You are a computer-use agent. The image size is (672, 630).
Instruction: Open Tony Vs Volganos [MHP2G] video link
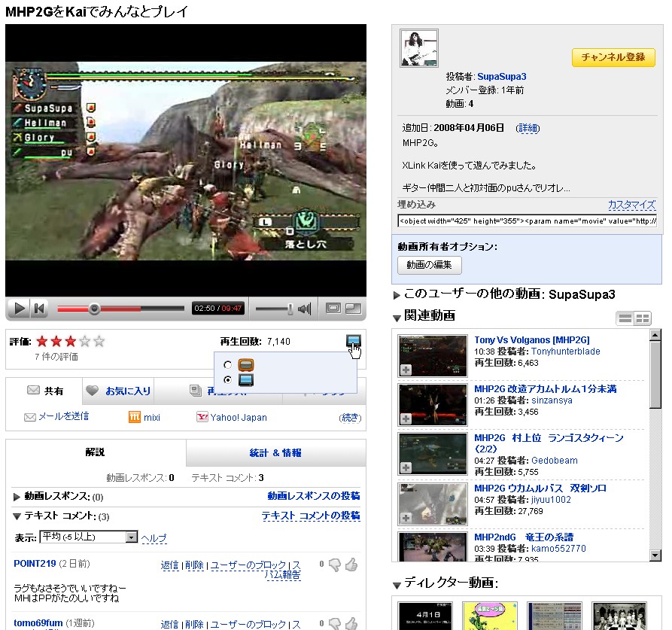click(532, 340)
